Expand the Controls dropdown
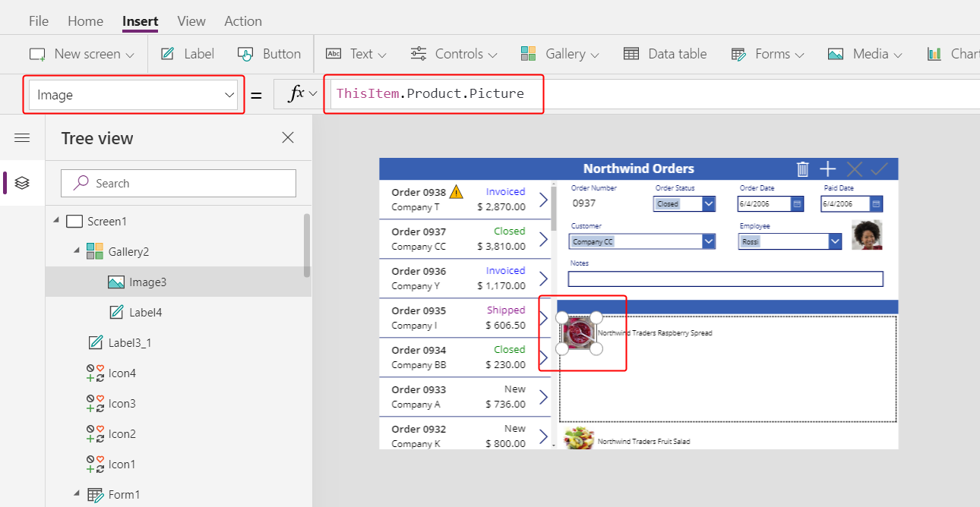The width and height of the screenshot is (980, 507). (x=454, y=54)
